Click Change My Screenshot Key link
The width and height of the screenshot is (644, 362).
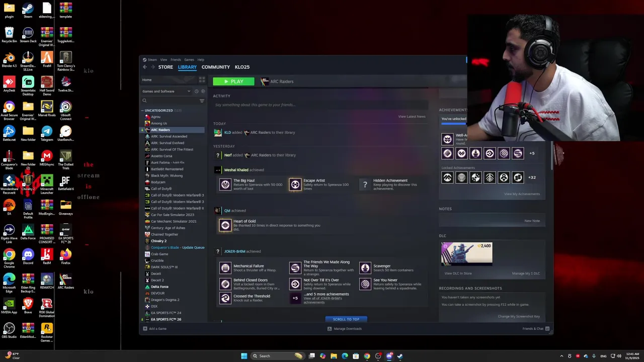click(519, 317)
